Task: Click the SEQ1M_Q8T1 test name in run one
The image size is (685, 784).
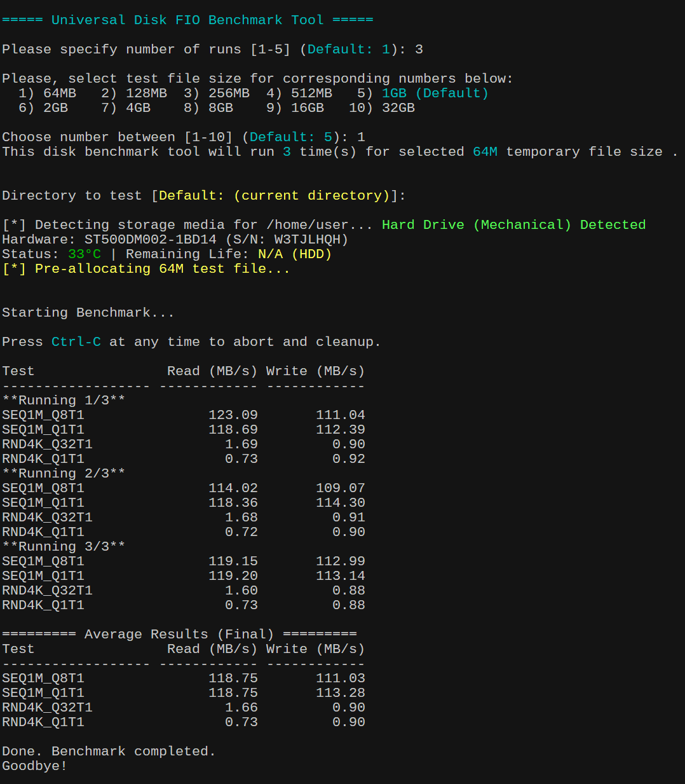Action: (x=43, y=415)
